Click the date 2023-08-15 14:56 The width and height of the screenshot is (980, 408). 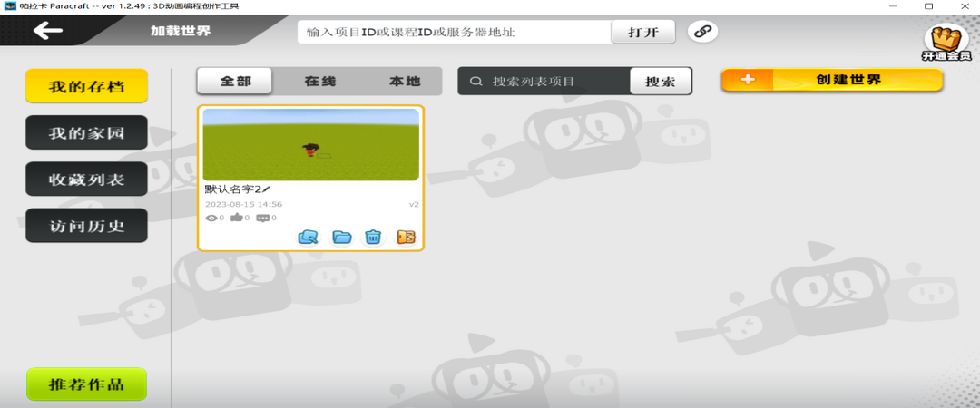pyautogui.click(x=244, y=204)
